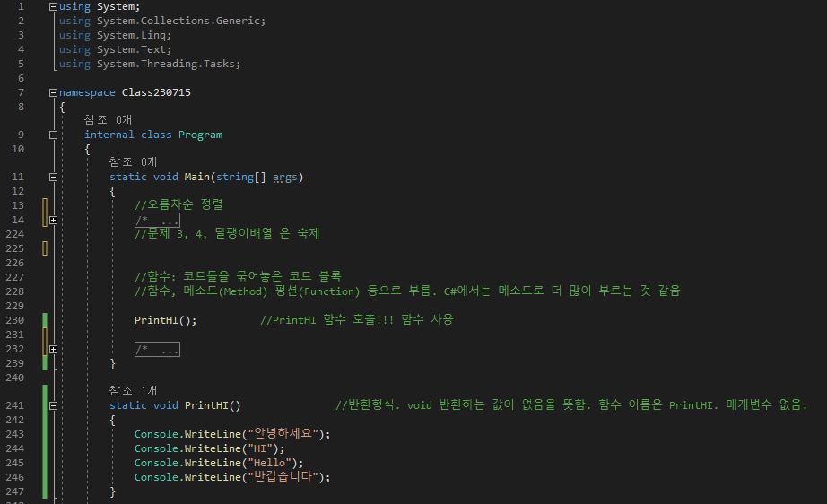Expand the collapsed comment at line 232
This screenshot has height=504, width=827.
coord(53,349)
